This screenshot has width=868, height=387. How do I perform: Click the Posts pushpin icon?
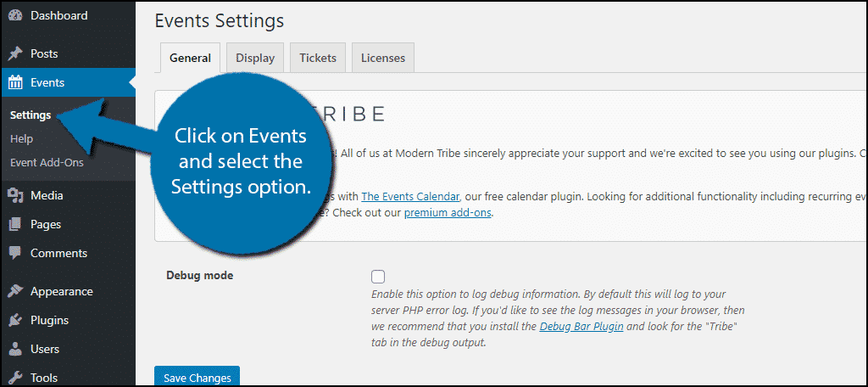[15, 53]
